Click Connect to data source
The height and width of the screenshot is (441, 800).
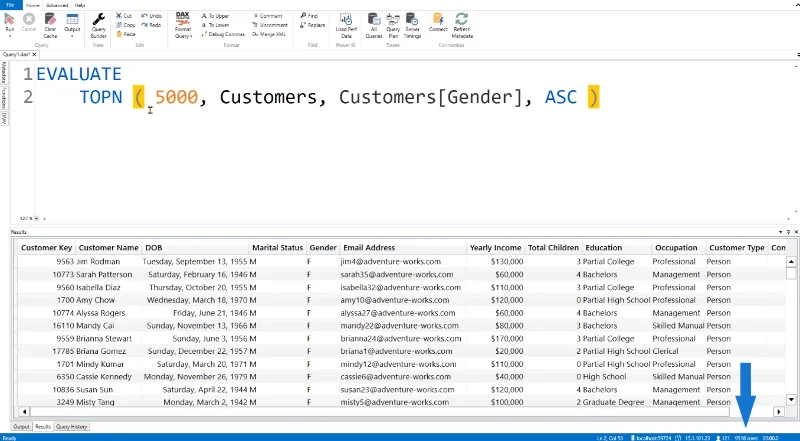tap(438, 22)
